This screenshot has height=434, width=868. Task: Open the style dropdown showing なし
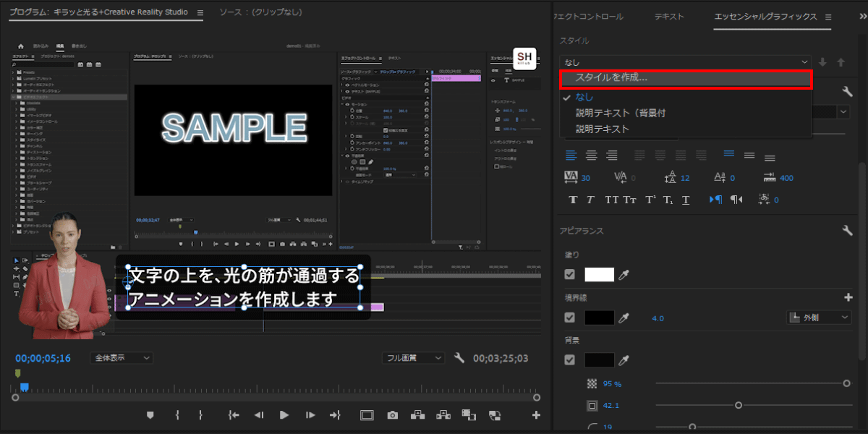point(686,62)
